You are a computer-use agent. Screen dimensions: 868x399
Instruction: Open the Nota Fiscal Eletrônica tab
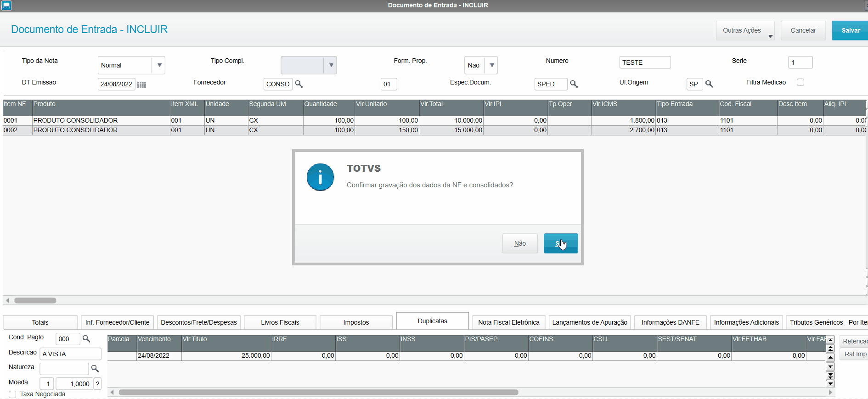509,322
